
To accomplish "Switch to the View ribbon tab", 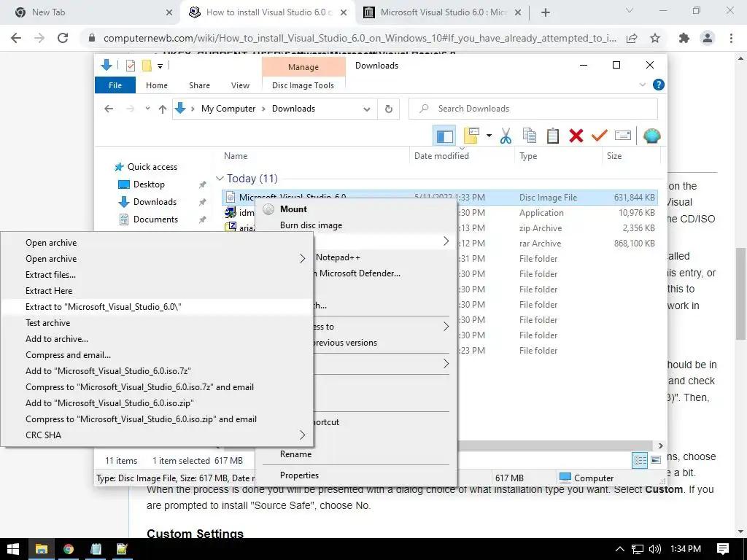I will coord(240,85).
